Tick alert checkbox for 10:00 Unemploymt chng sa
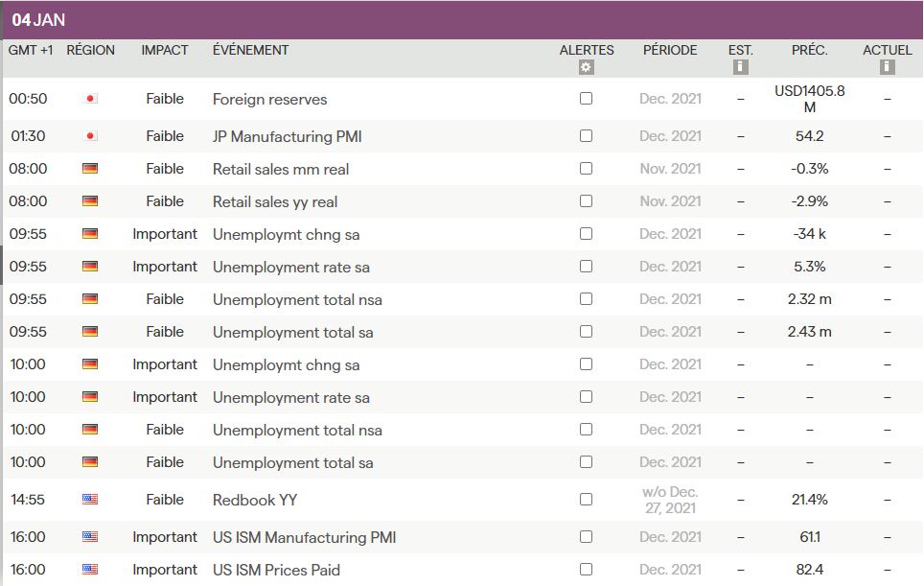The image size is (924, 586). (x=586, y=364)
